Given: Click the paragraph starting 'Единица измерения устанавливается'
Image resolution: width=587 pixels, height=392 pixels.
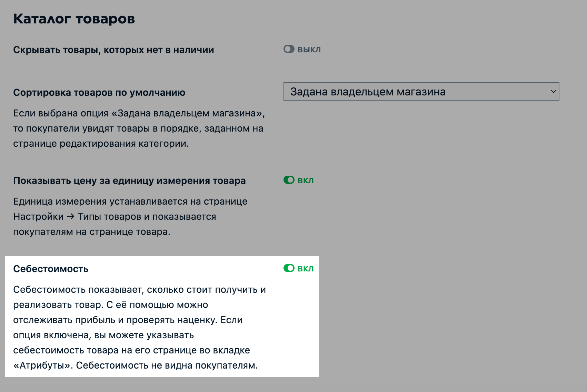Looking at the screenshot, I should click(130, 217).
